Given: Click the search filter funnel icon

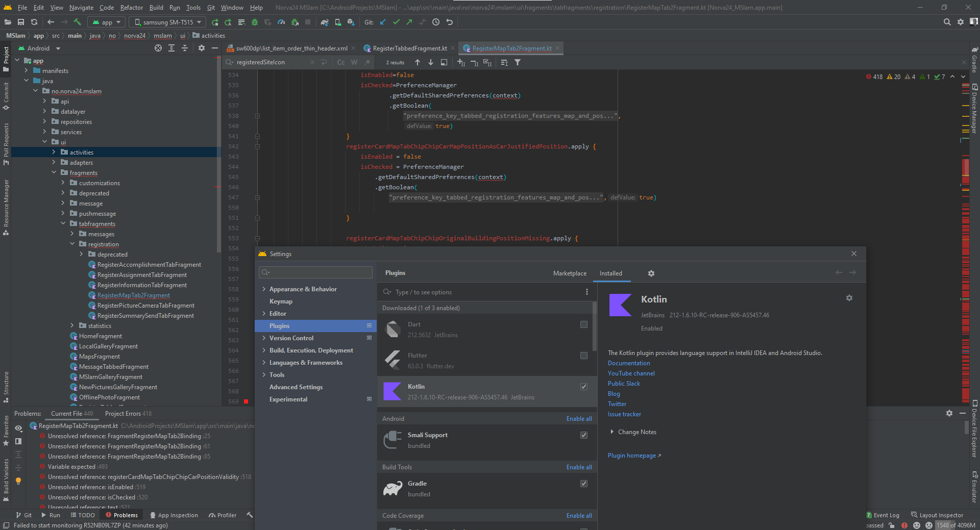Looking at the screenshot, I should [518, 62].
